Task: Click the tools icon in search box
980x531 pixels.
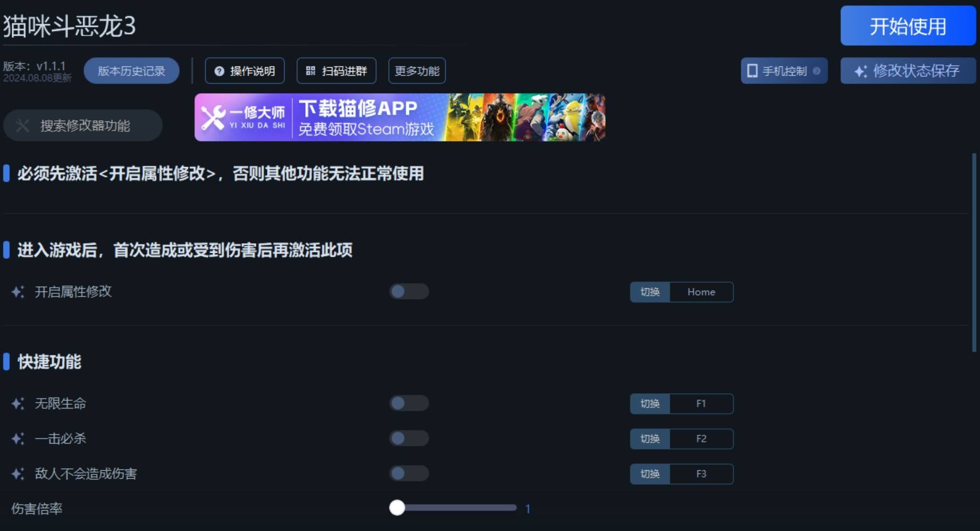Action: (x=22, y=126)
